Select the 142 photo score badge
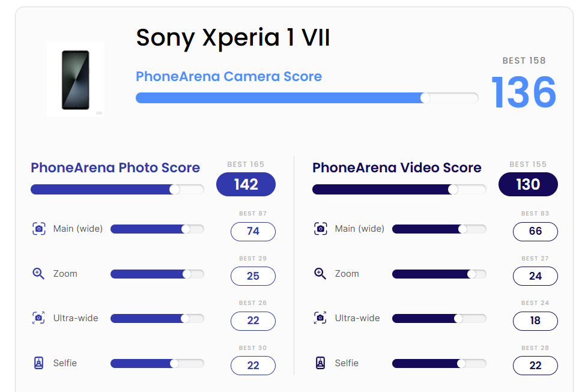Viewport: 588px width, 392px height. pyautogui.click(x=246, y=184)
